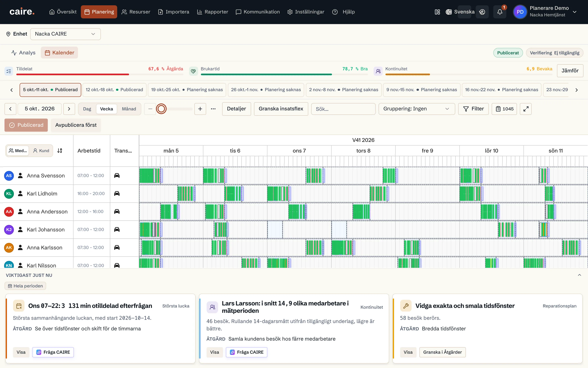588x368 pixels.
Task: Click the Kontinuitet people icon
Action: [x=378, y=71]
